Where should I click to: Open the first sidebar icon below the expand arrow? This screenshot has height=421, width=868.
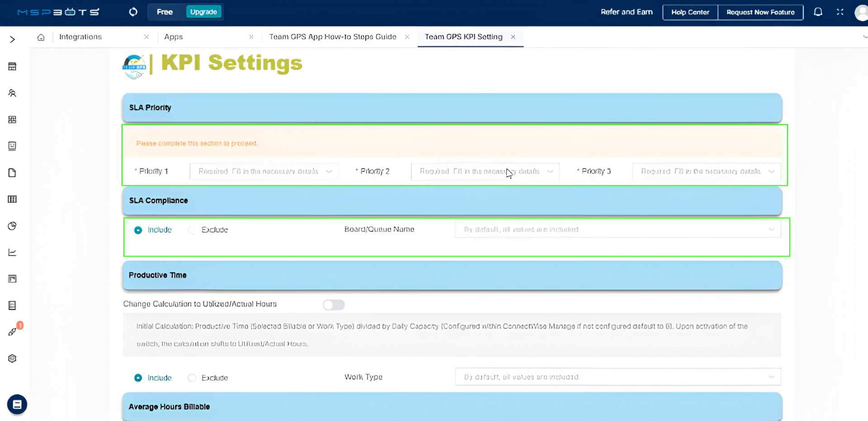12,67
